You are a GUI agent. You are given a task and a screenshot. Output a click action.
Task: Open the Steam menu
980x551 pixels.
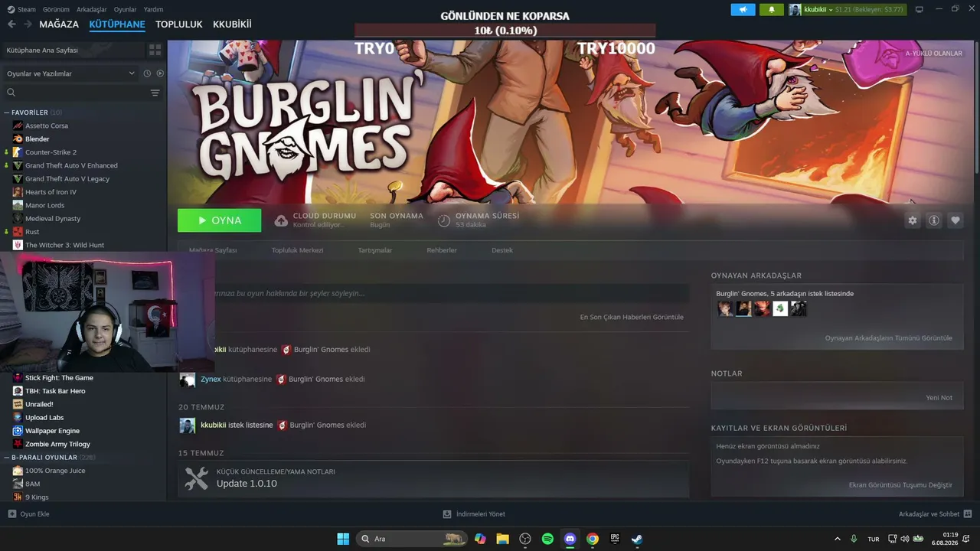[21, 9]
